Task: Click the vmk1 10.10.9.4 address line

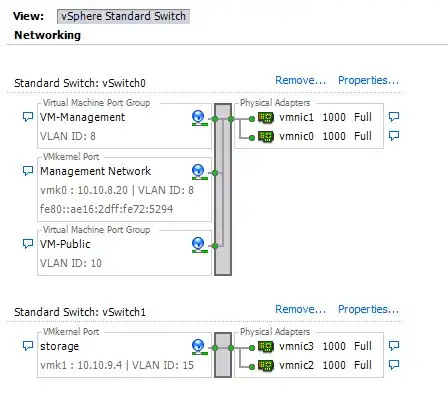Action: pos(117,365)
